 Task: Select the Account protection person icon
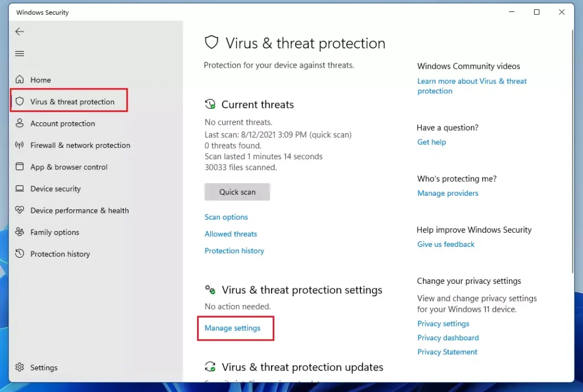pyautogui.click(x=20, y=123)
